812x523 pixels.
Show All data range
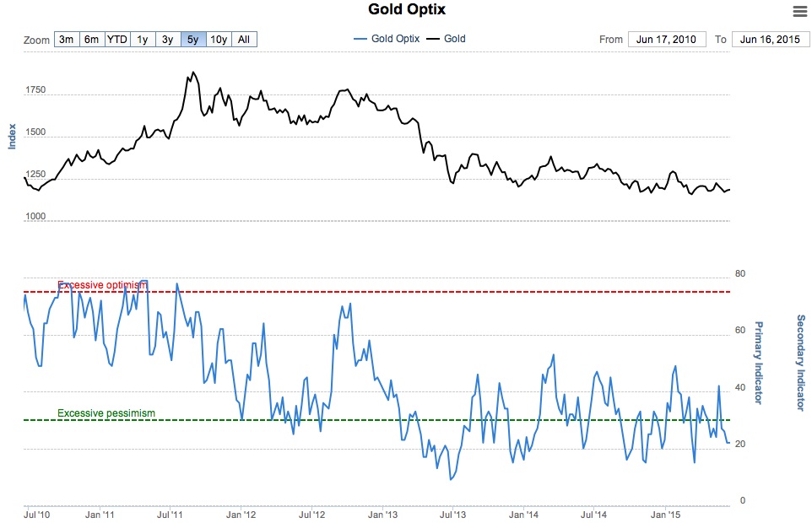(x=244, y=39)
